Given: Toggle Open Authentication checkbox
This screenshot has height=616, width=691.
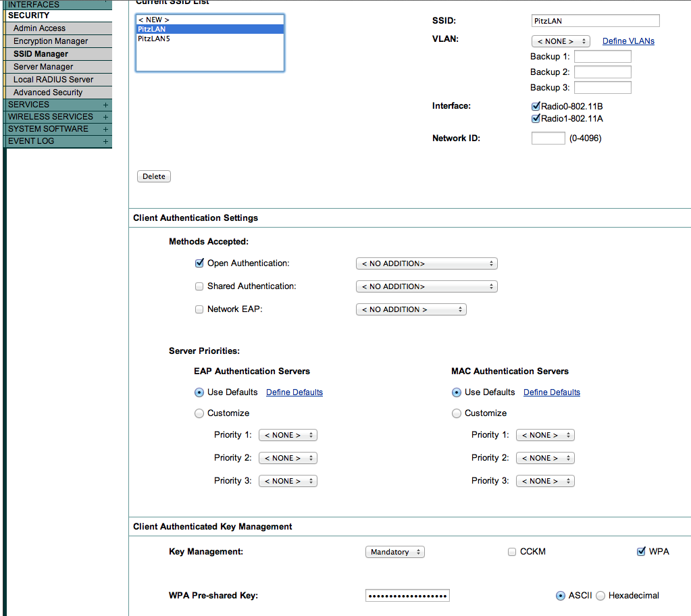Looking at the screenshot, I should (199, 263).
